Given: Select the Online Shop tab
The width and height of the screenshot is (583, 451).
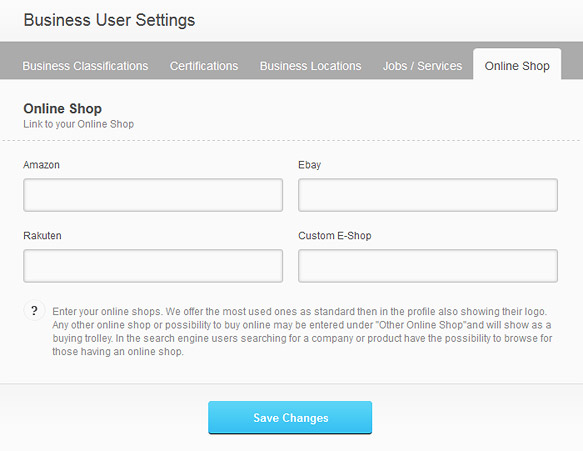Looking at the screenshot, I should 517,64.
